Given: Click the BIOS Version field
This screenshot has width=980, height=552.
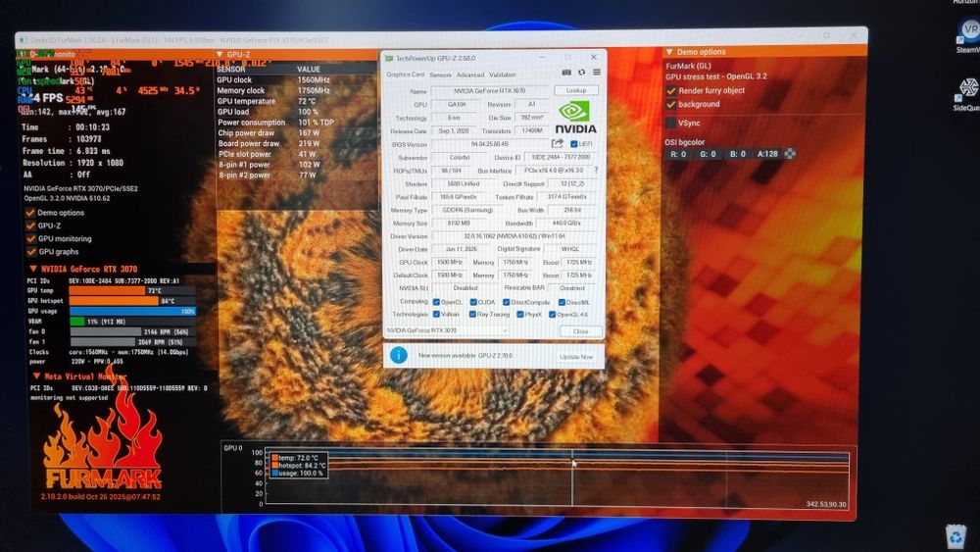Looking at the screenshot, I should click(x=489, y=144).
